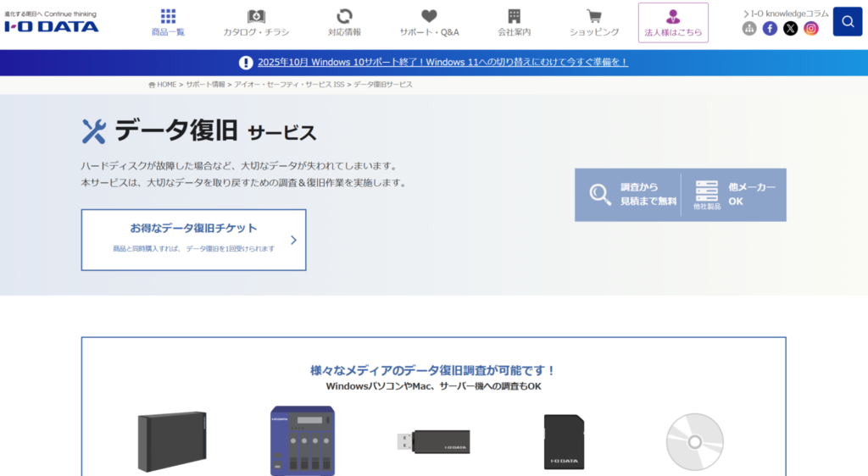Open サポート・Q&A section
The height and width of the screenshot is (476, 868).
[x=429, y=23]
